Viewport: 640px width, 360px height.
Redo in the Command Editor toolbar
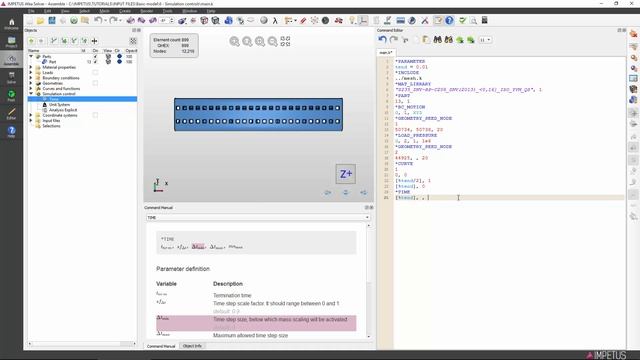coord(394,40)
